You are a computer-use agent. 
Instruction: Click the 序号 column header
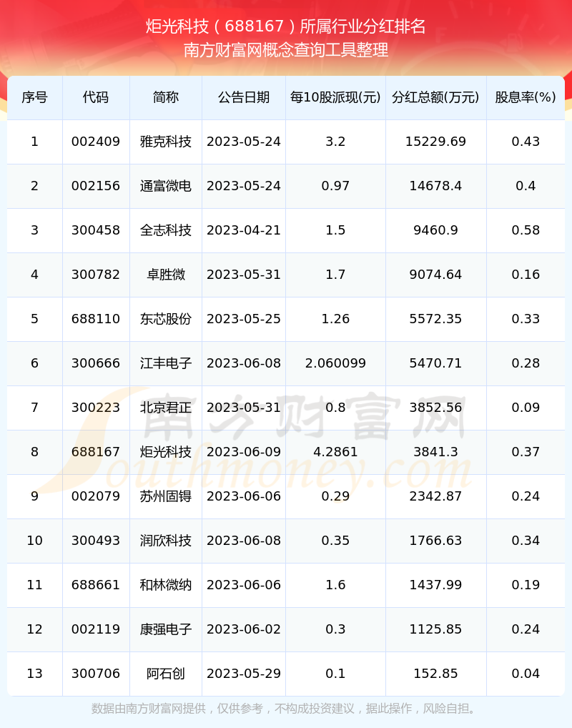click(34, 97)
